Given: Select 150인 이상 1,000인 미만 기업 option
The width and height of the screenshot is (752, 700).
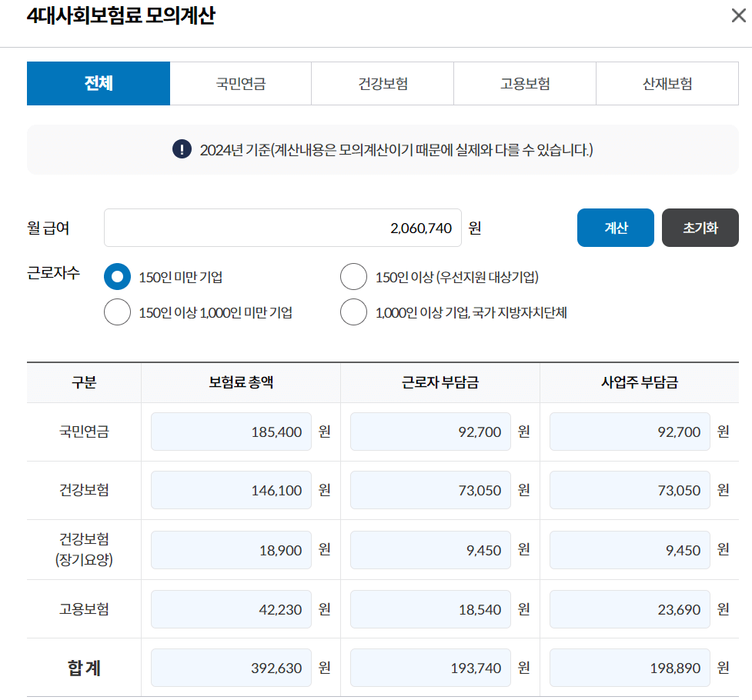Looking at the screenshot, I should (x=117, y=312).
